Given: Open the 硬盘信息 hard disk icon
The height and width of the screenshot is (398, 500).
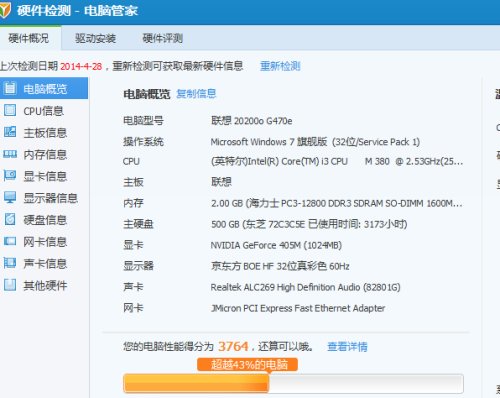Looking at the screenshot, I should point(10,219).
